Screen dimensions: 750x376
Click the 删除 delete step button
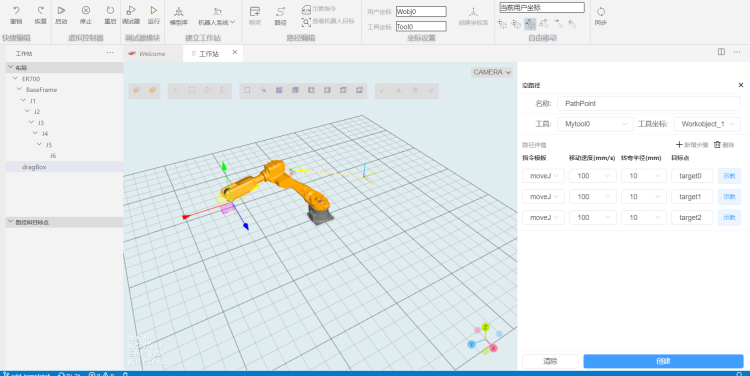click(724, 144)
